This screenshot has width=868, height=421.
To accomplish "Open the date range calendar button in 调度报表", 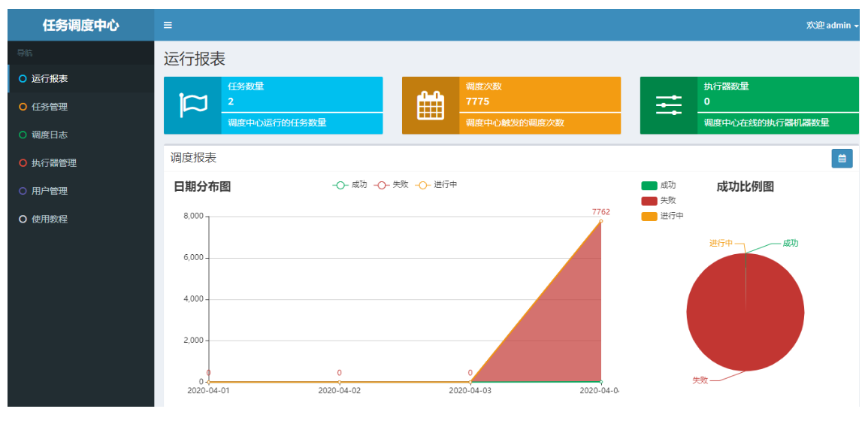I will pos(842,159).
